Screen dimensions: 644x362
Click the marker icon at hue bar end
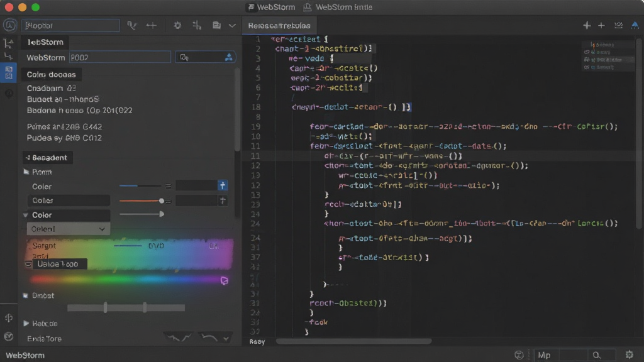click(x=225, y=281)
